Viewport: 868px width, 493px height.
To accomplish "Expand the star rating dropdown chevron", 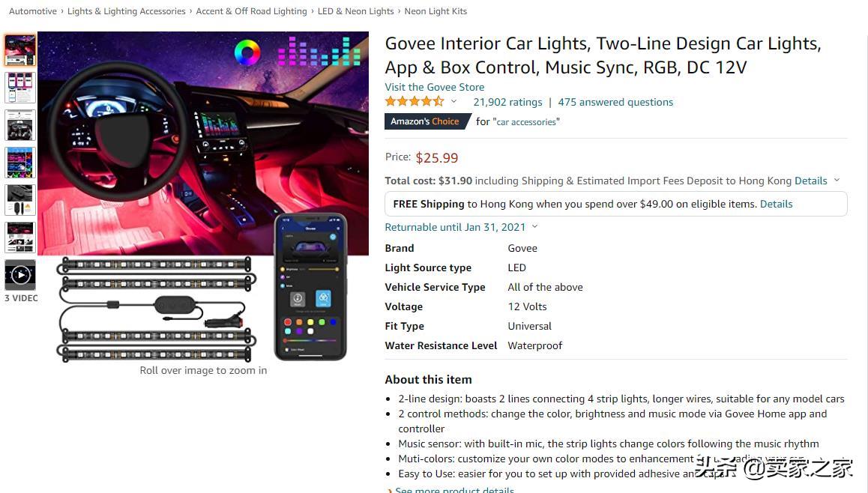I will pos(454,101).
